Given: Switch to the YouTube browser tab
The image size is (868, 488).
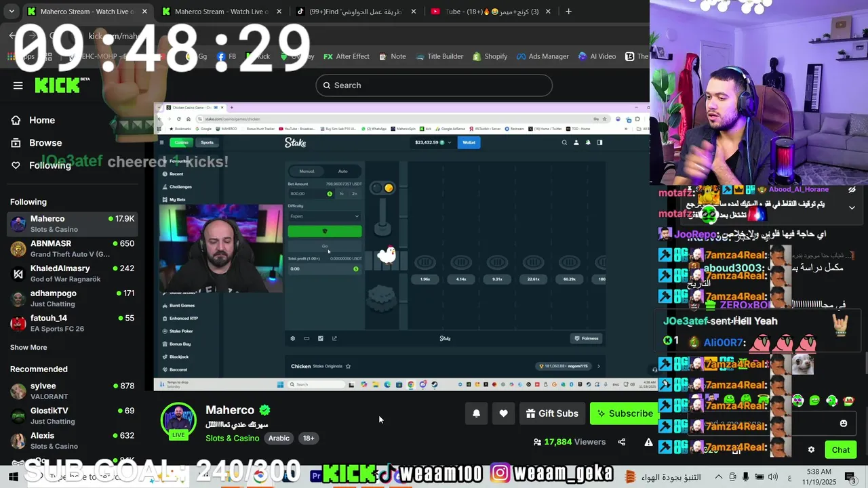Looking at the screenshot, I should click(492, 12).
